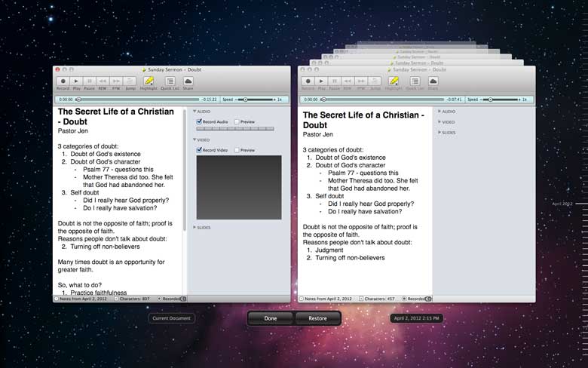Open Quick List in left window toolbar
The image size is (588, 368).
[170, 81]
